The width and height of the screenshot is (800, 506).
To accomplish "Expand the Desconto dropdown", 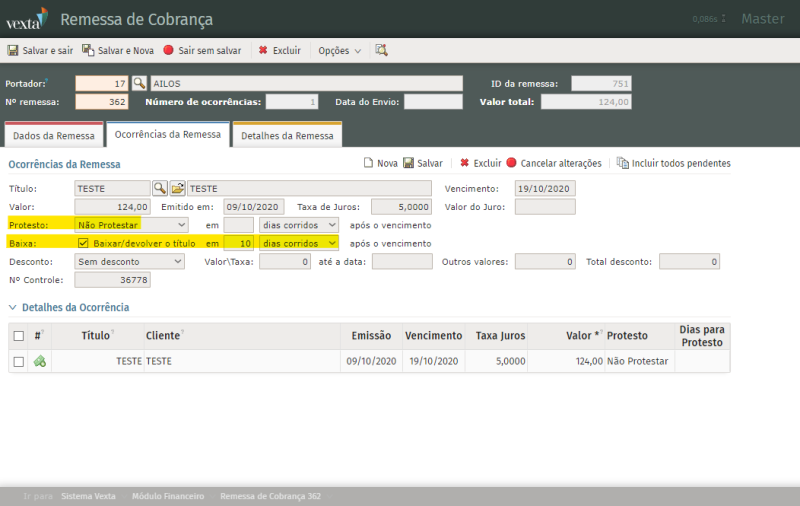I will (x=130, y=262).
